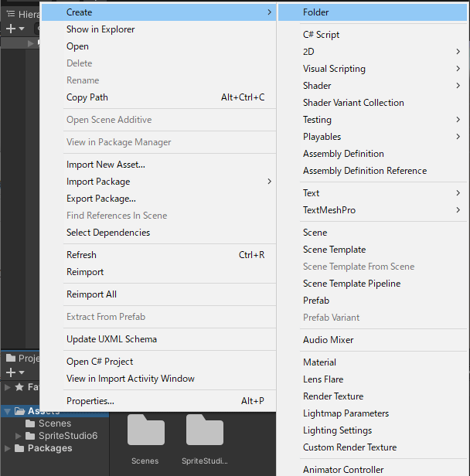
Task: Select Assembly Definition Reference entry
Action: (373, 171)
